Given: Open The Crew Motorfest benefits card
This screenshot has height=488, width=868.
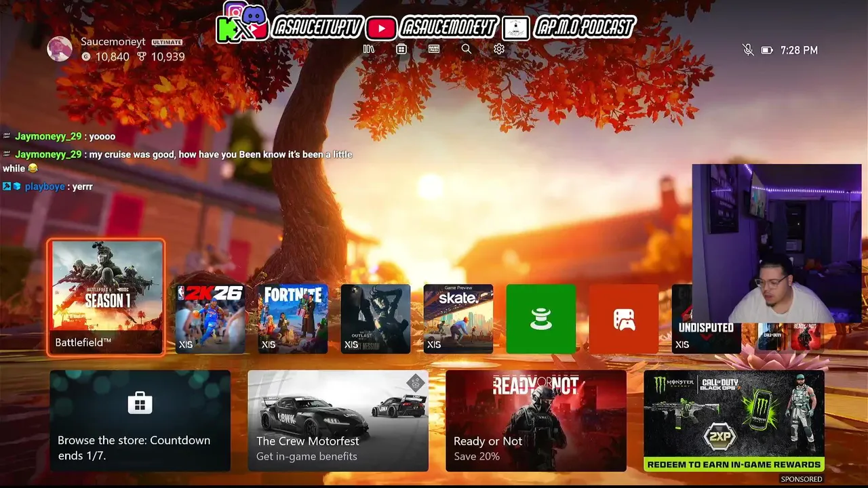Looking at the screenshot, I should [x=338, y=420].
